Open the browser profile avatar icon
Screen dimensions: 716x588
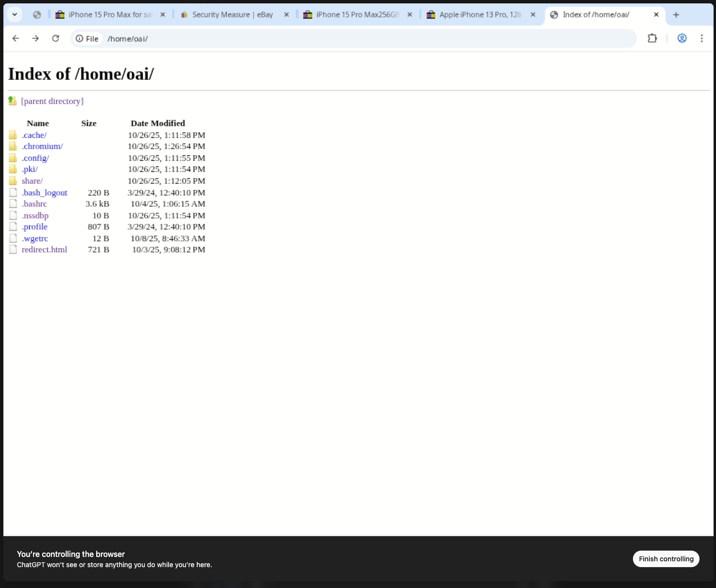coord(682,38)
